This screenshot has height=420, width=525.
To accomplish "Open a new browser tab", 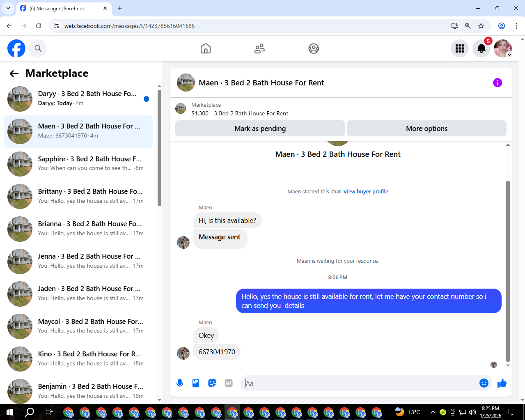I will (120, 8).
